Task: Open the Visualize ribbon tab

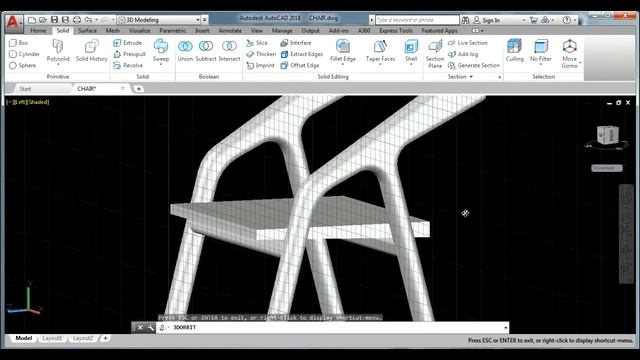Action: click(x=139, y=31)
